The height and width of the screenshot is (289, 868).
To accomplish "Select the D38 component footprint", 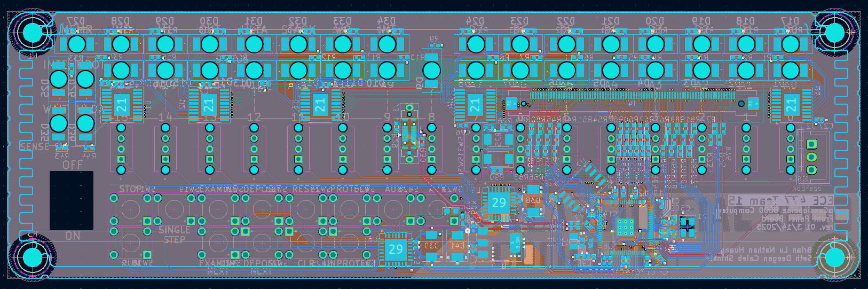I will pos(533,201).
